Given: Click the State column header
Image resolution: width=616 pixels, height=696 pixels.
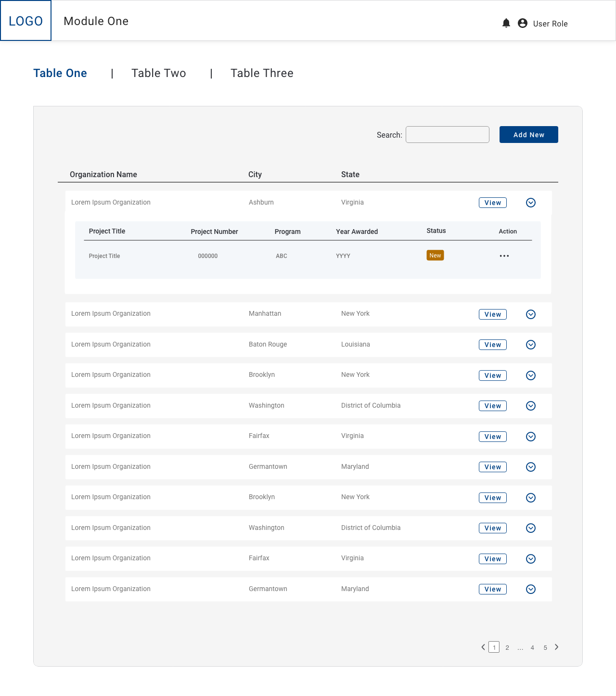Looking at the screenshot, I should point(350,174).
